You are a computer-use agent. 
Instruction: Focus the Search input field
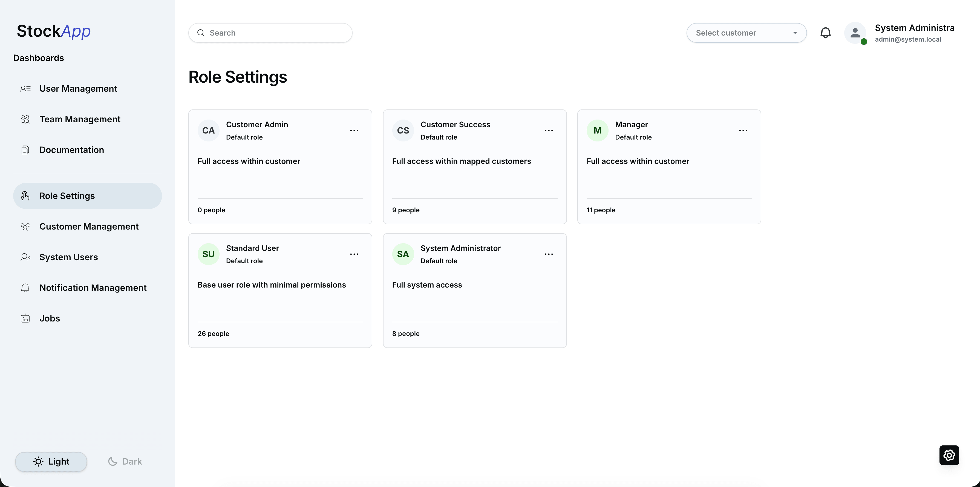[270, 33]
